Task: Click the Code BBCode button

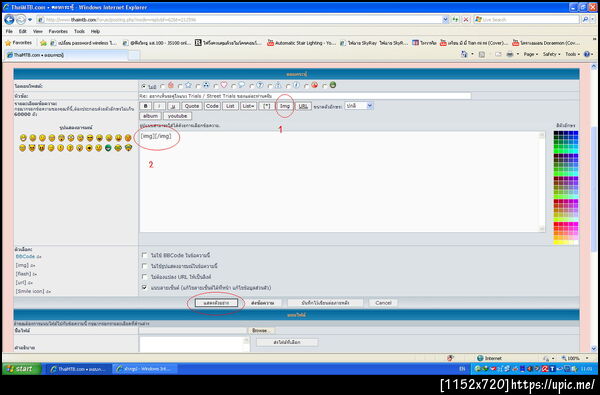Action: click(x=212, y=106)
